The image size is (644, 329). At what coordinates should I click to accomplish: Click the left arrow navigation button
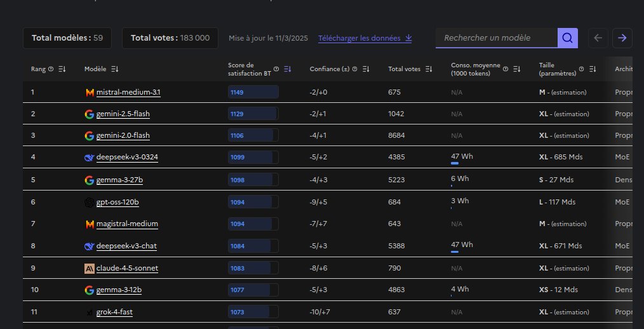tap(598, 37)
